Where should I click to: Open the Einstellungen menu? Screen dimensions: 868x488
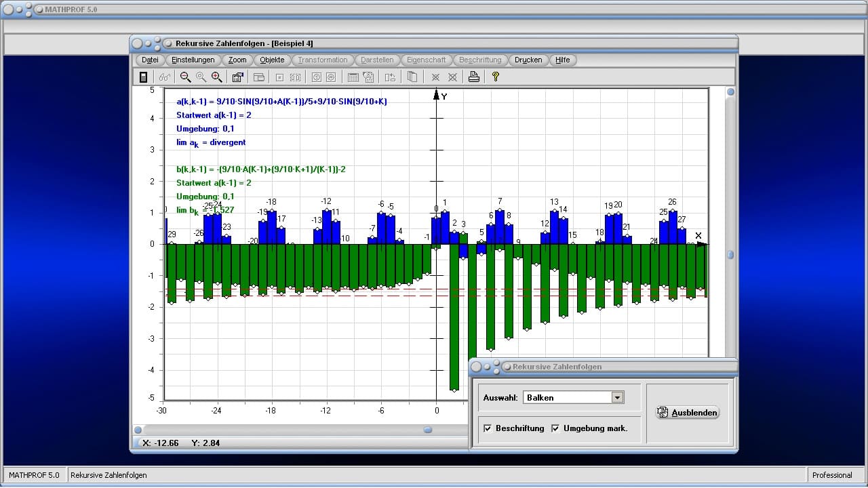pos(193,60)
